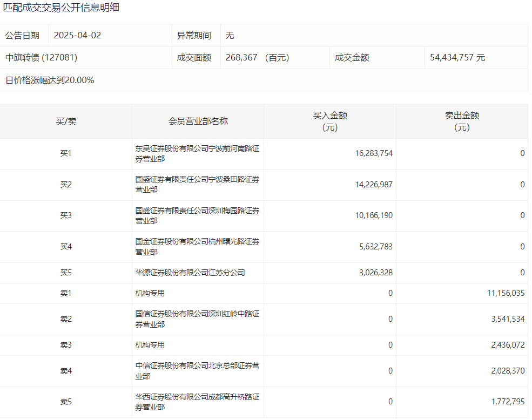
Task: Open 国盛证券宁波桑田路证券营业部 entry
Action: point(197,185)
